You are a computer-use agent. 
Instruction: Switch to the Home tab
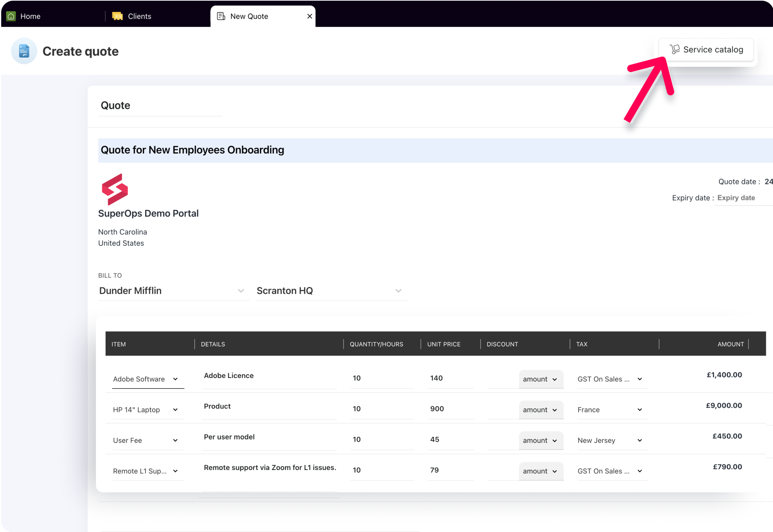click(x=30, y=16)
